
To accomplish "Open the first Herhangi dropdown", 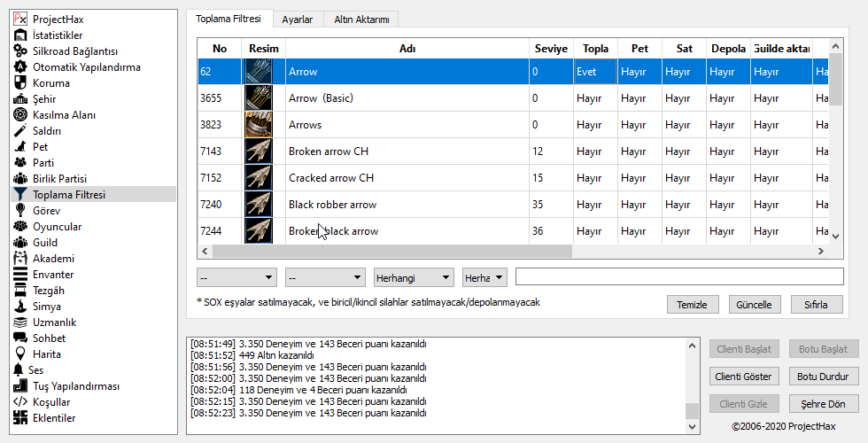I will 414,278.
